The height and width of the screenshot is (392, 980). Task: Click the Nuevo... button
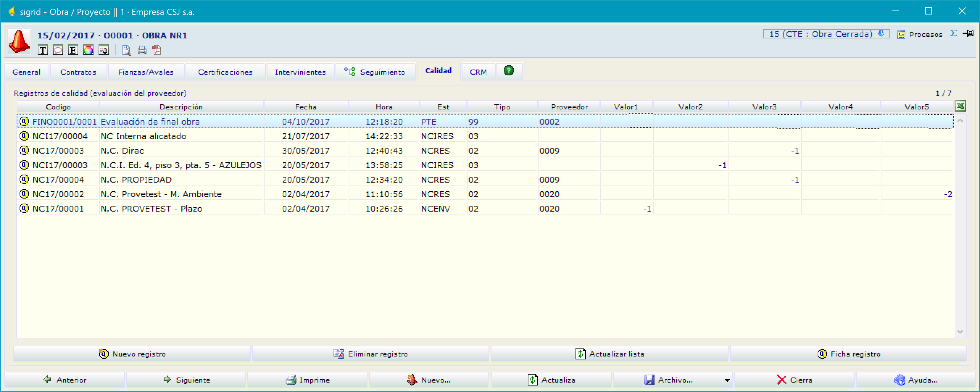click(x=429, y=379)
